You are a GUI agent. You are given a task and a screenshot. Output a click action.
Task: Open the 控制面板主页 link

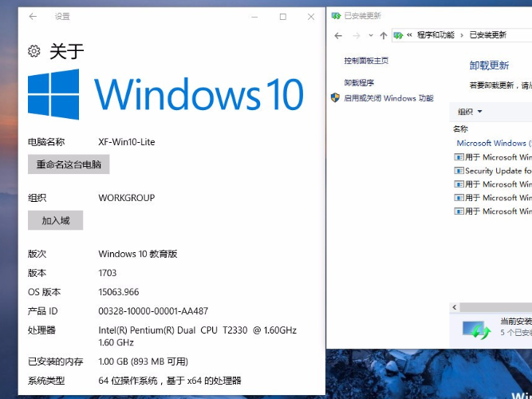pos(366,61)
